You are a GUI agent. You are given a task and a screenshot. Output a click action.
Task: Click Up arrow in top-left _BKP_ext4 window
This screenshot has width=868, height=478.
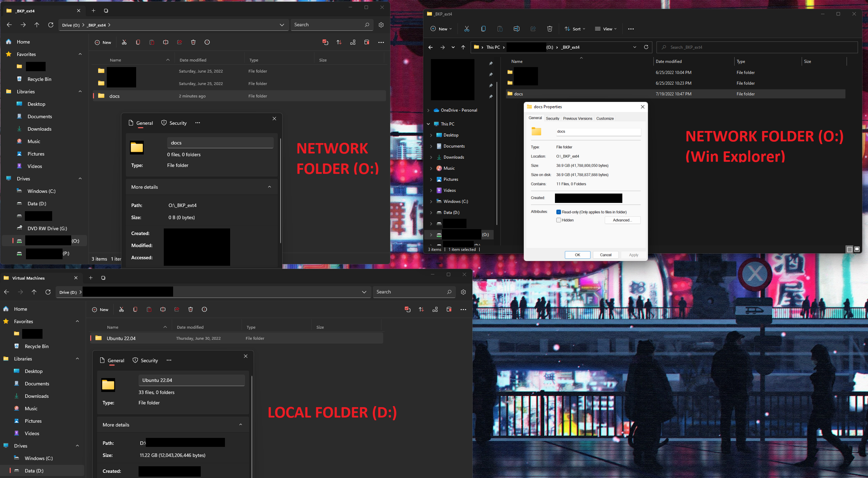point(37,25)
